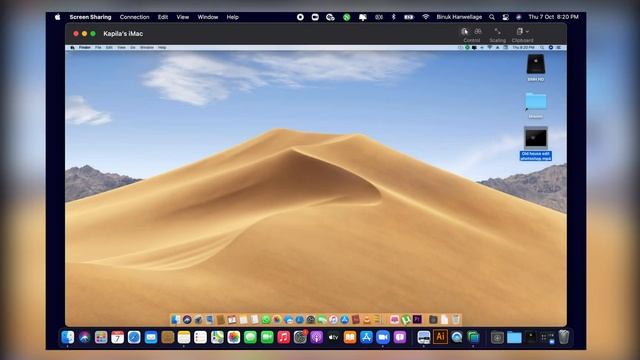Image resolution: width=640 pixels, height=360 pixels.
Task: Click the Siri icon in the menu bar
Action: (x=518, y=17)
